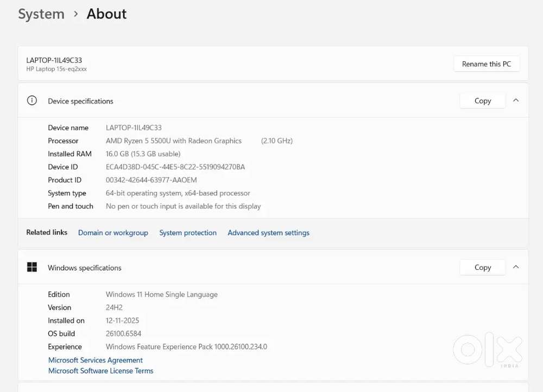Open Domain or workgroup link
Image resolution: width=543 pixels, height=392 pixels.
click(x=113, y=233)
